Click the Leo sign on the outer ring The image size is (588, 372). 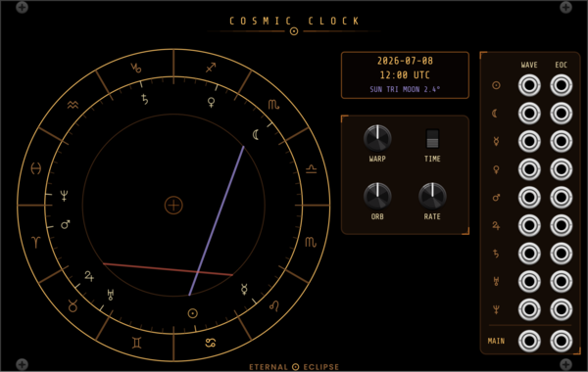274,306
